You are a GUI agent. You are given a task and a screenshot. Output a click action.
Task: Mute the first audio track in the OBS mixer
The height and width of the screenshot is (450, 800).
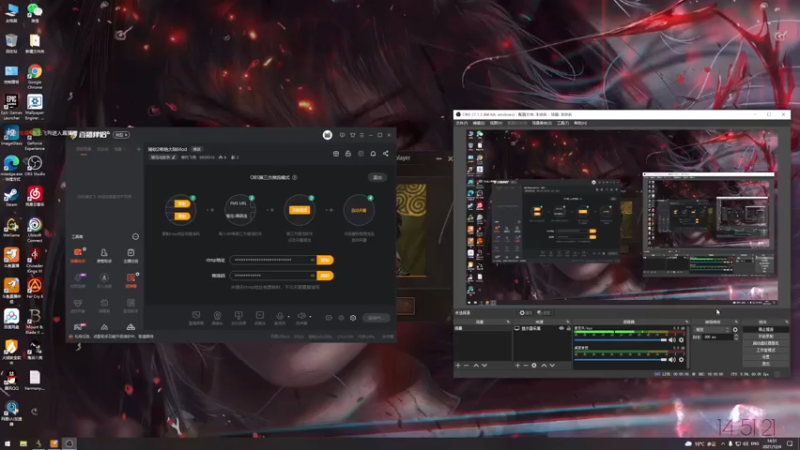pos(672,340)
